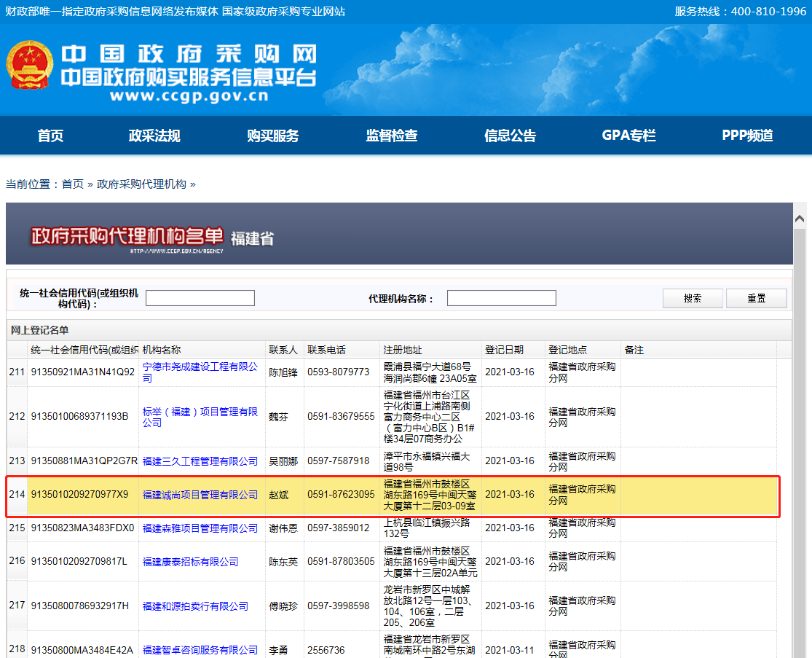Click phone number 0597-3998598
The height and width of the screenshot is (658, 812).
coord(338,606)
